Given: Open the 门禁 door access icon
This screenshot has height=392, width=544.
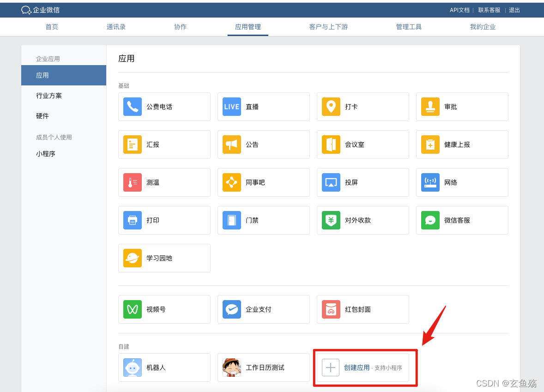Looking at the screenshot, I should pyautogui.click(x=231, y=220).
